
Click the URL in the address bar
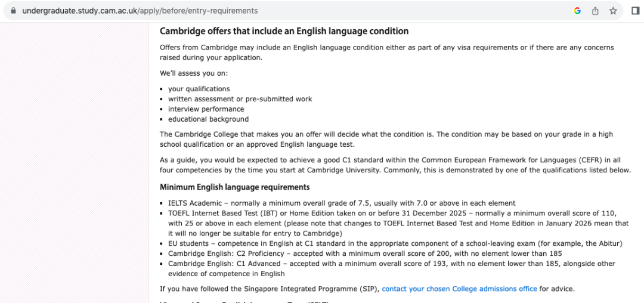point(140,11)
